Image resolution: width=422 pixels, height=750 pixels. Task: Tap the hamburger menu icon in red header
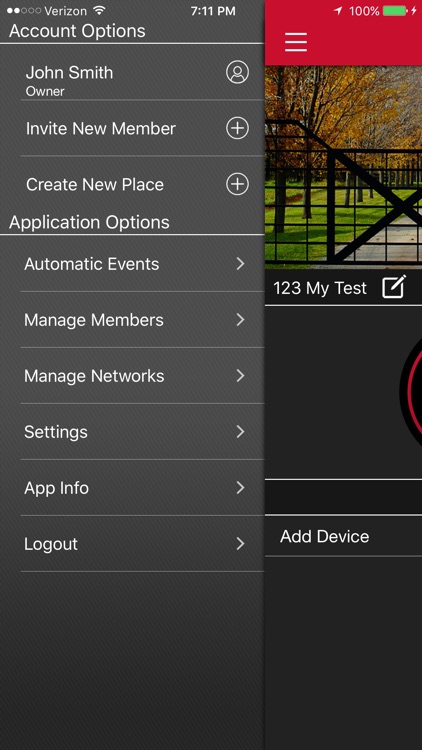point(296,43)
